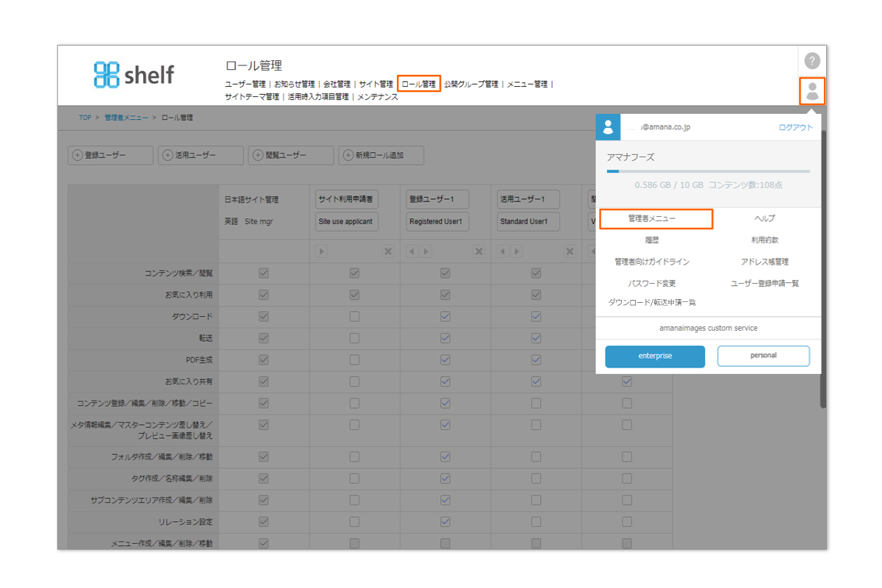Toggle ダウンロード checkbox for サイト利用申請者
The width and height of the screenshot is (882, 588).
point(354,317)
